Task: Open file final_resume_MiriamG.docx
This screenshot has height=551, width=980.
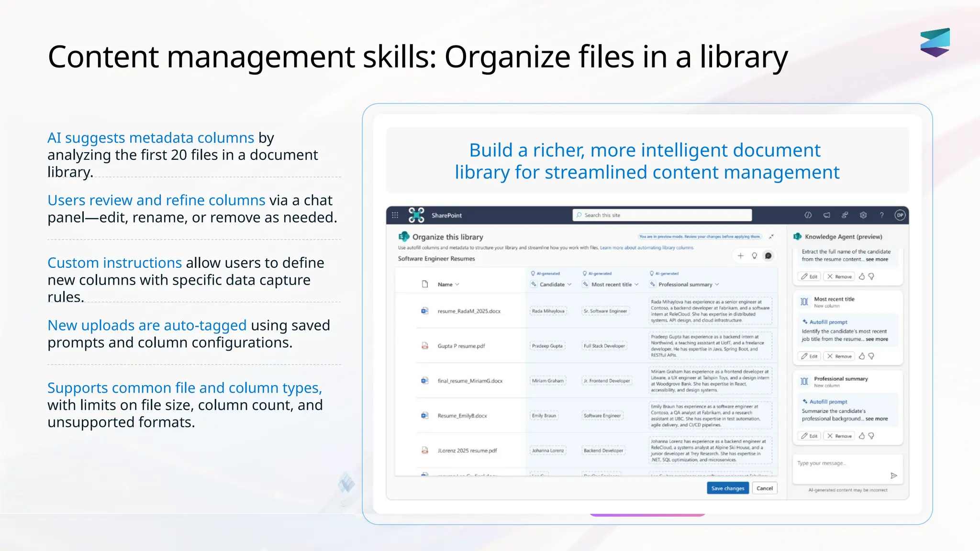Action: coord(470,381)
